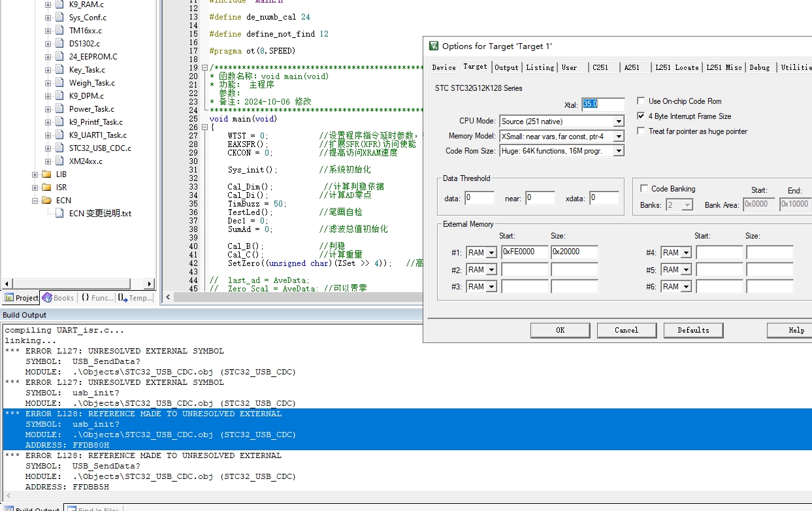Click the LIB folder icon
The height and width of the screenshot is (511, 812).
(x=46, y=174)
